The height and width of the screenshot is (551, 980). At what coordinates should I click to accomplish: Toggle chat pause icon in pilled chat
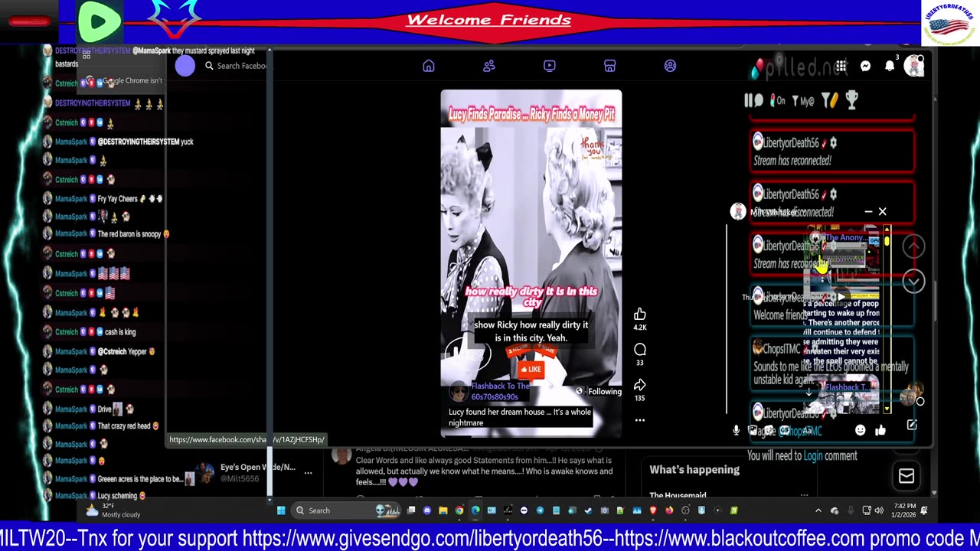754,100
